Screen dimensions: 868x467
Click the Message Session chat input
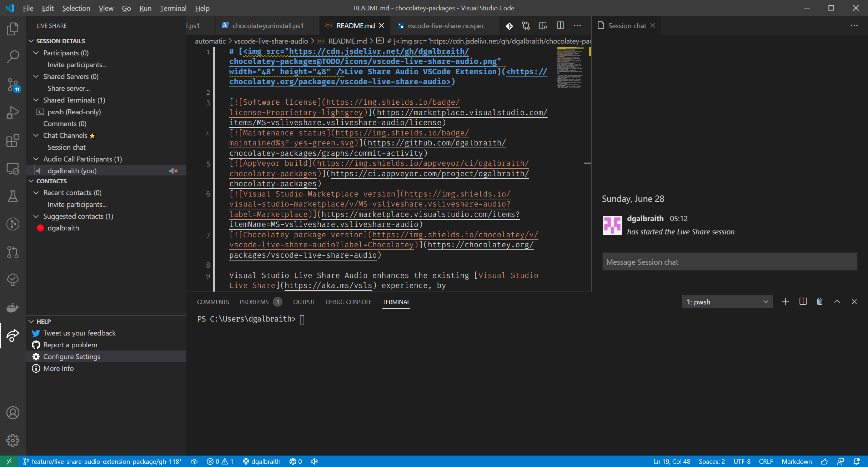point(729,262)
